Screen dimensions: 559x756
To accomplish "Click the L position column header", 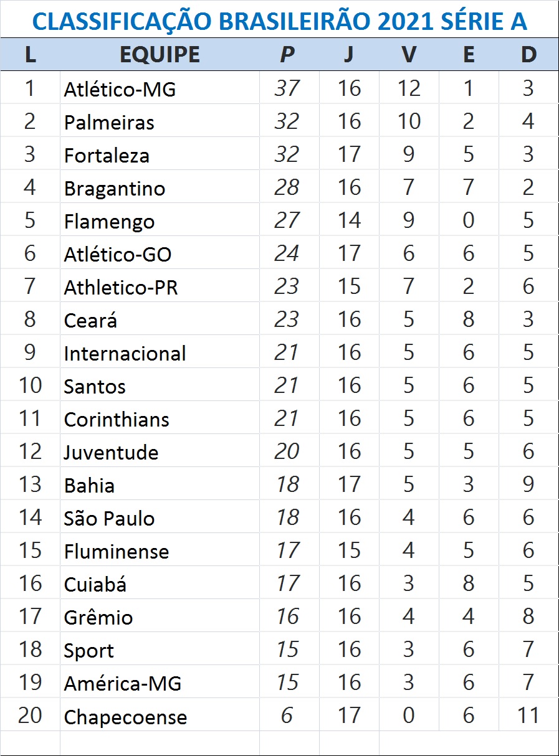I will click(x=30, y=55).
